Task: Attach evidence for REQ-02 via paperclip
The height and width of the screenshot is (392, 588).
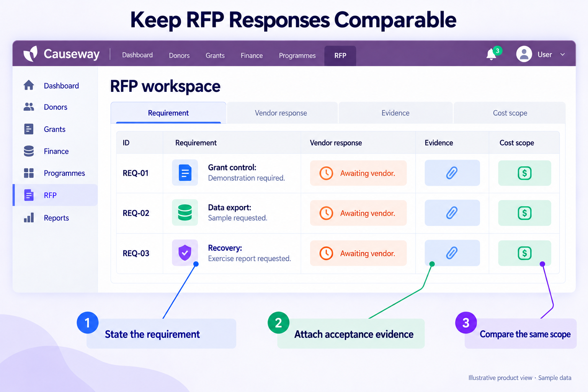Action: click(452, 213)
